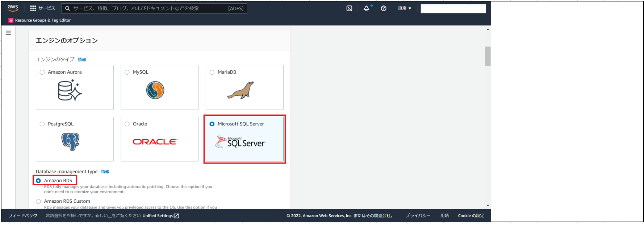Click the blank account name box
This screenshot has height=235, width=644.
click(x=453, y=9)
